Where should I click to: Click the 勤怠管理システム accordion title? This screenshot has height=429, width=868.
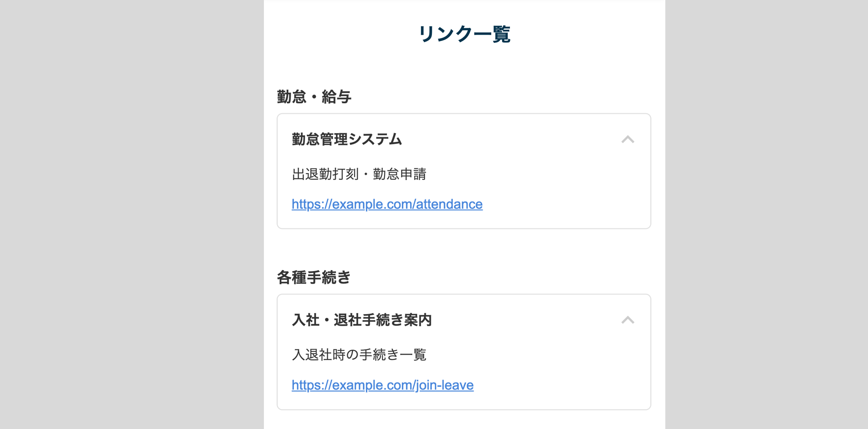coord(347,139)
